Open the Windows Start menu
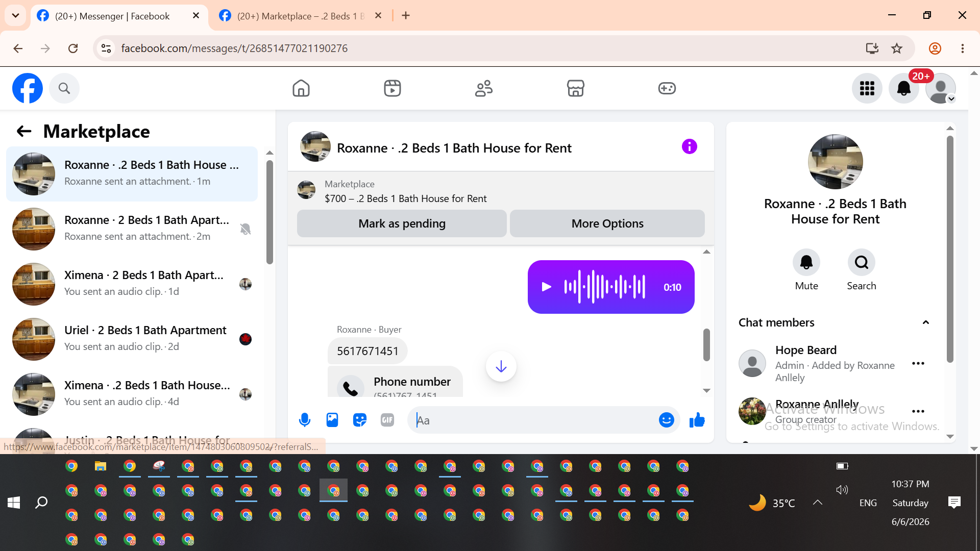Viewport: 980px width, 551px height. (14, 503)
